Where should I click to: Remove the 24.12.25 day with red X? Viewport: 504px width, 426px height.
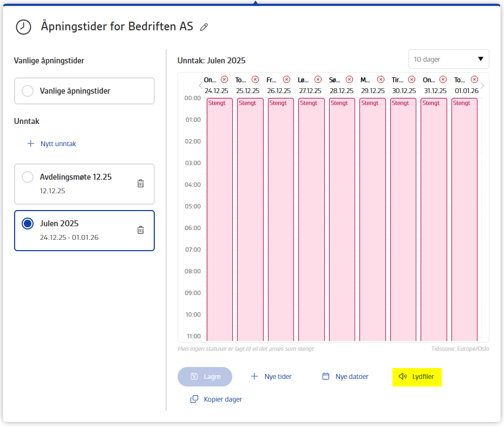pyautogui.click(x=224, y=80)
